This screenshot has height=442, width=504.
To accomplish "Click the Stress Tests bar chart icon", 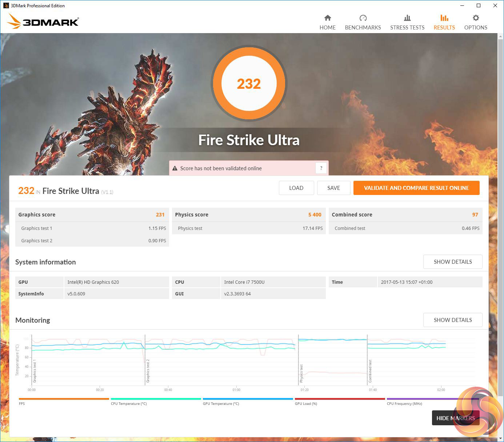I will 407,18.
